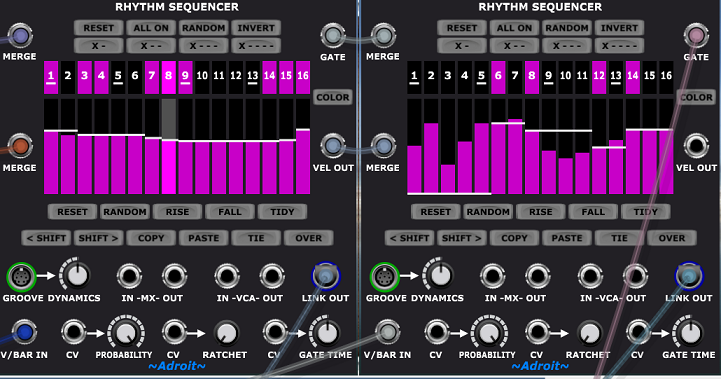Toggle step 12 on left sequencer
This screenshot has width=721, height=379.
click(236, 77)
